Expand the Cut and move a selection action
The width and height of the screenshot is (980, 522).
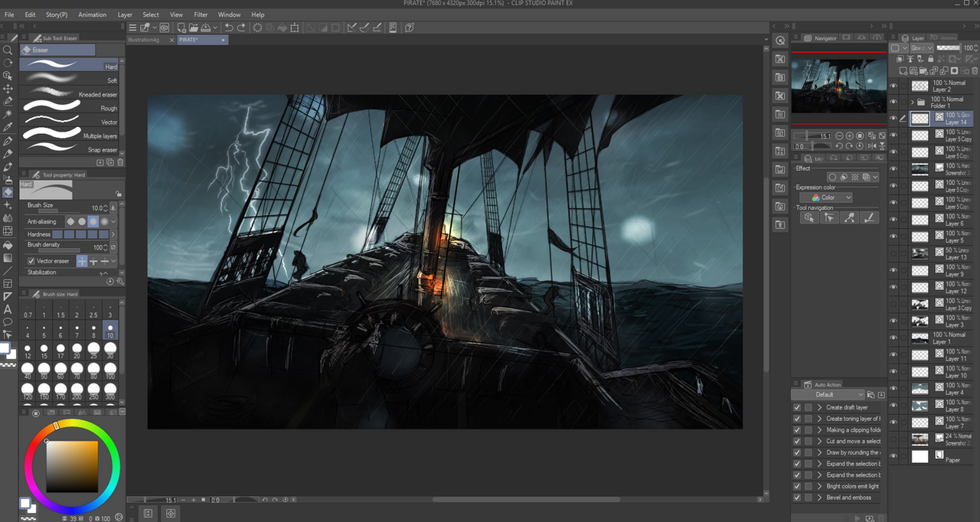point(819,441)
